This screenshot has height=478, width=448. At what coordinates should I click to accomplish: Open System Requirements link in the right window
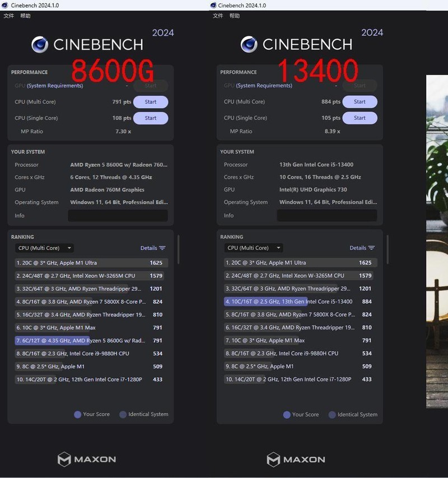click(x=264, y=86)
